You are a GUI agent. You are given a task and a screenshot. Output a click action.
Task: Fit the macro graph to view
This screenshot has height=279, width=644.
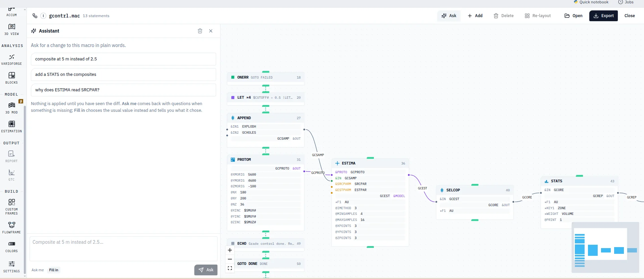pyautogui.click(x=230, y=268)
